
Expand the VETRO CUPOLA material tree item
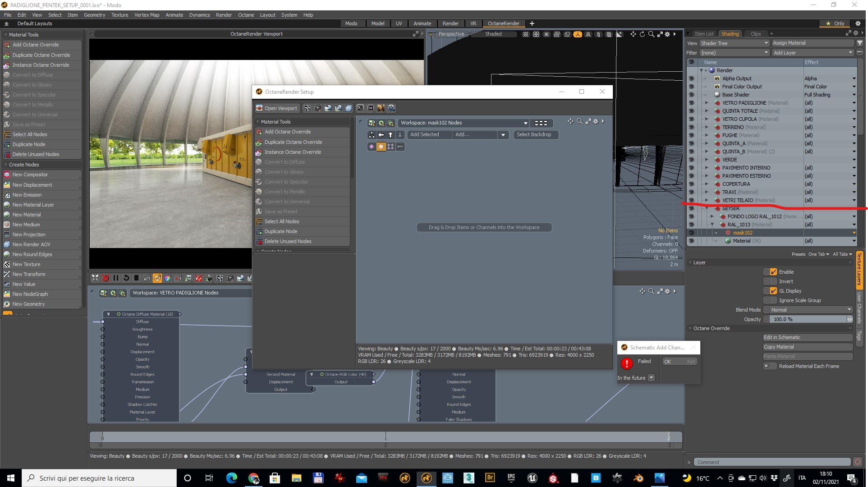(707, 119)
